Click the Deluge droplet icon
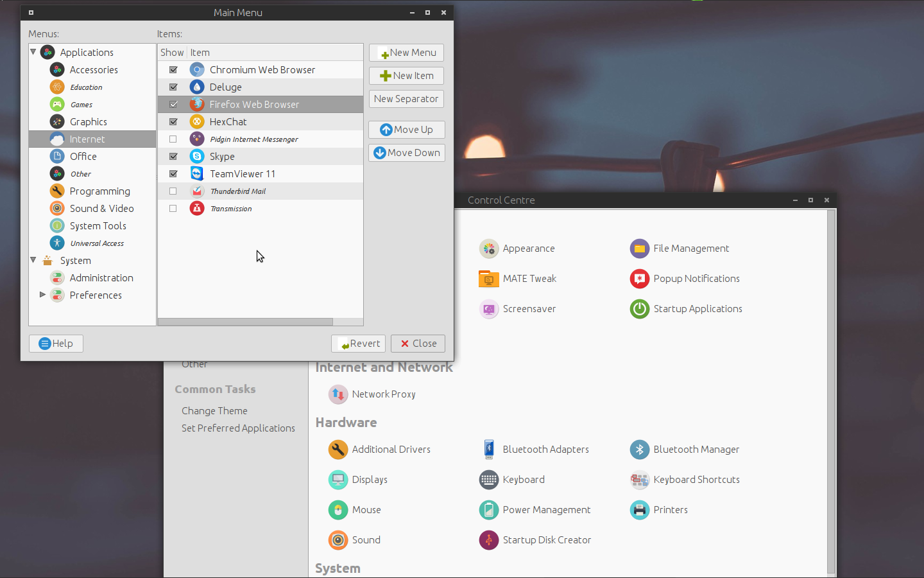 coord(197,87)
